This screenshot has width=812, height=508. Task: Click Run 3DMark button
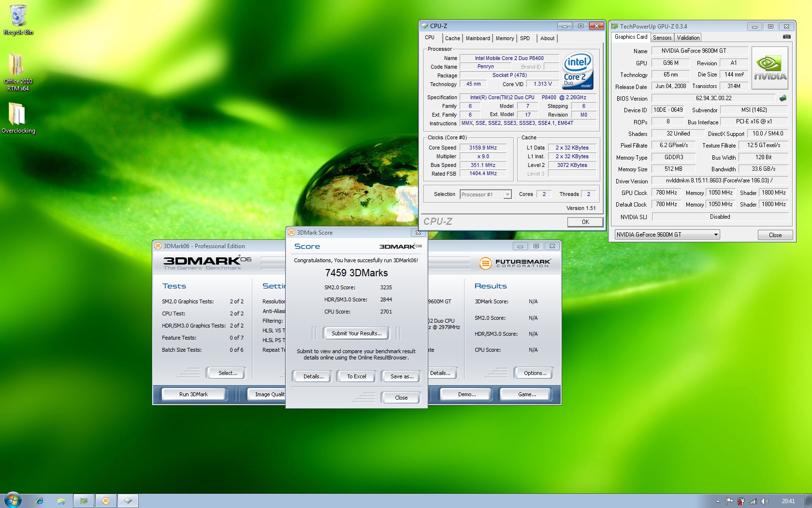pos(193,394)
